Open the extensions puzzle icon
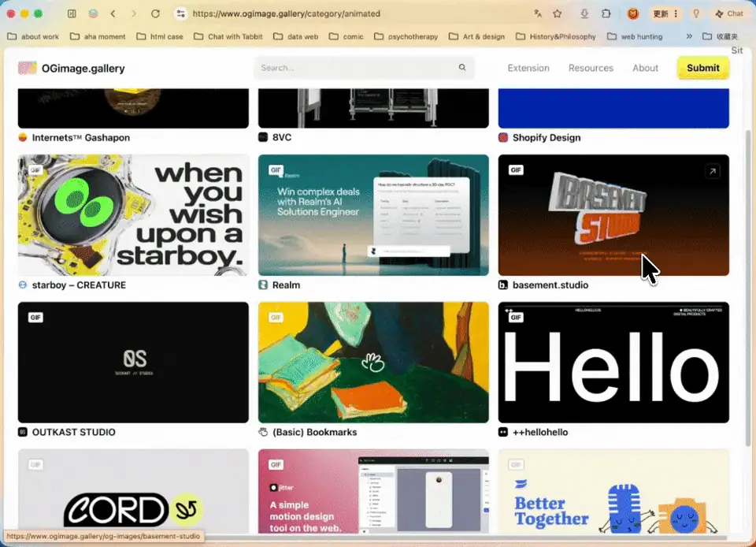Image resolution: width=756 pixels, height=547 pixels. (x=606, y=13)
